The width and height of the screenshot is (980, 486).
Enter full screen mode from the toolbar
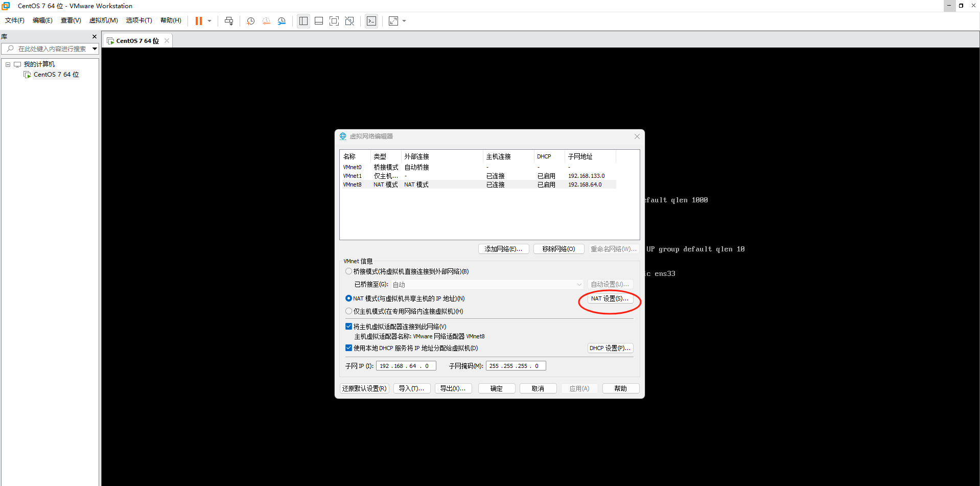click(x=334, y=21)
